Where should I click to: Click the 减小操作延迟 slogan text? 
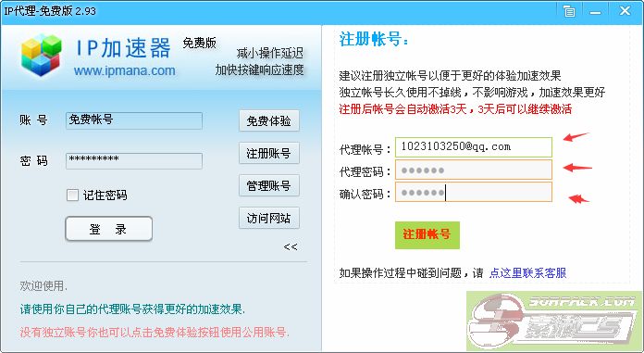(x=270, y=53)
